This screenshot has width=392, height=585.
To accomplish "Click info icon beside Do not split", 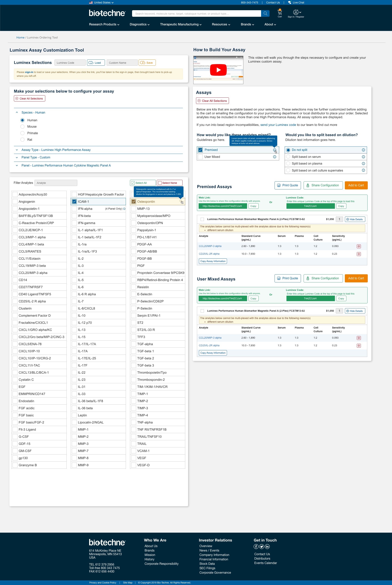I will (363, 150).
